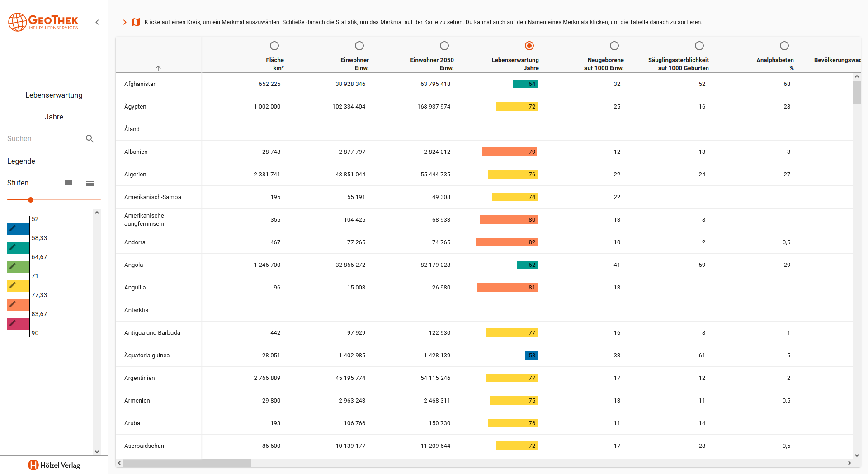The width and height of the screenshot is (868, 474).
Task: Edit the blue legend color swatch
Action: coord(18,229)
